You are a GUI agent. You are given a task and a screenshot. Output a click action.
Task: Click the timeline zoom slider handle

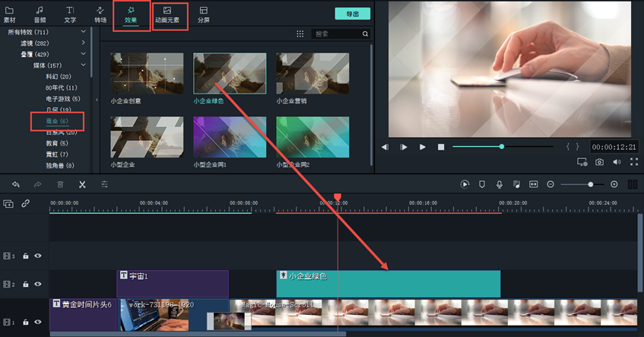pos(590,185)
